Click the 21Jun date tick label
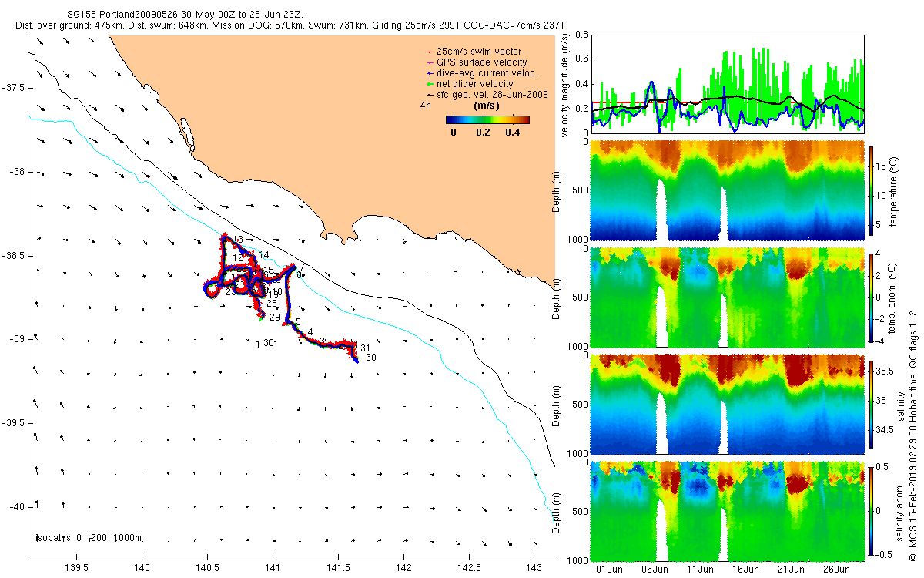The width and height of the screenshot is (924, 578). coord(792,570)
